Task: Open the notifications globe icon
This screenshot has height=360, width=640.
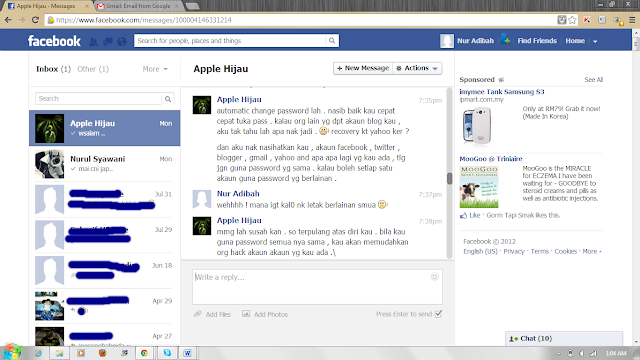Action: point(122,41)
